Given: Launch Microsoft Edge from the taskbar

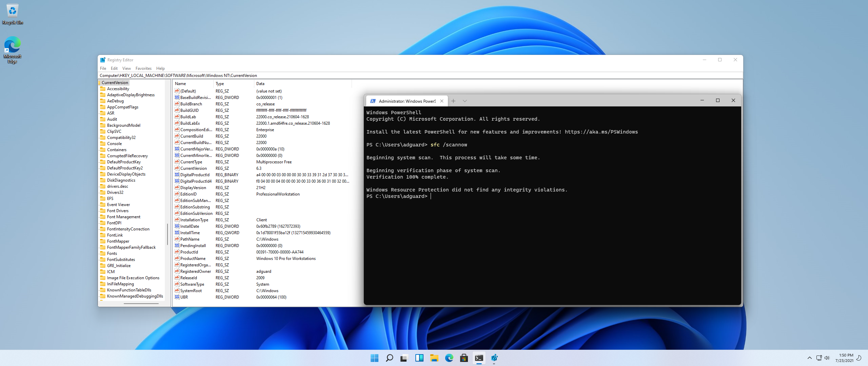Looking at the screenshot, I should (449, 358).
